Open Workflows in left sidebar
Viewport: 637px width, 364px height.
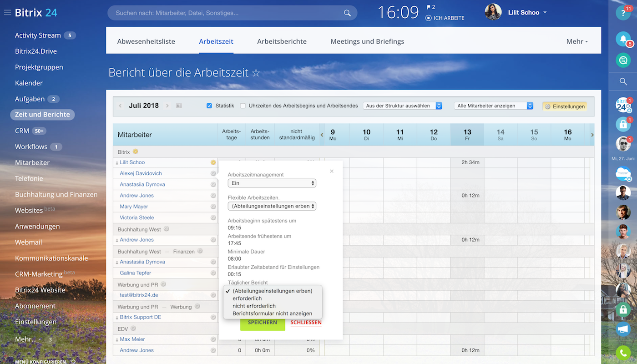pos(31,147)
